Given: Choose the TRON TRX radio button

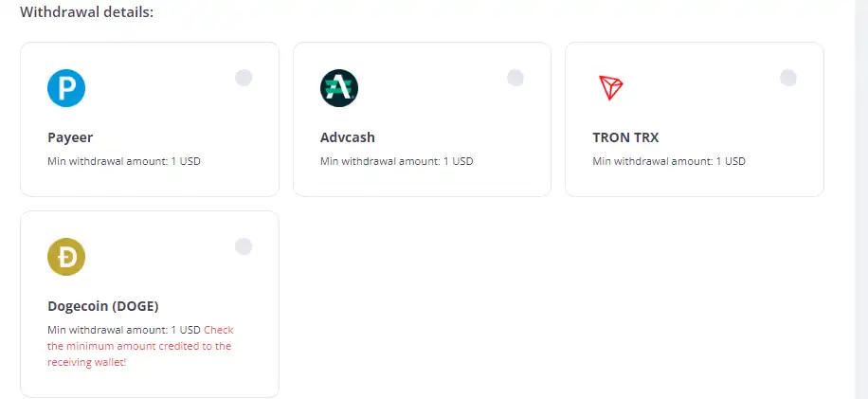Looking at the screenshot, I should 788,78.
